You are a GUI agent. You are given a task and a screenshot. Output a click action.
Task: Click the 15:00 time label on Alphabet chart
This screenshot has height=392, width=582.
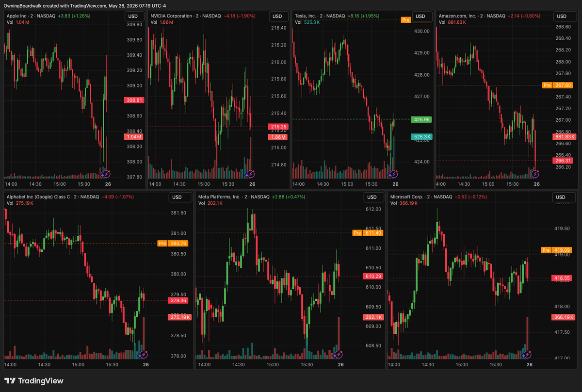tap(78, 364)
